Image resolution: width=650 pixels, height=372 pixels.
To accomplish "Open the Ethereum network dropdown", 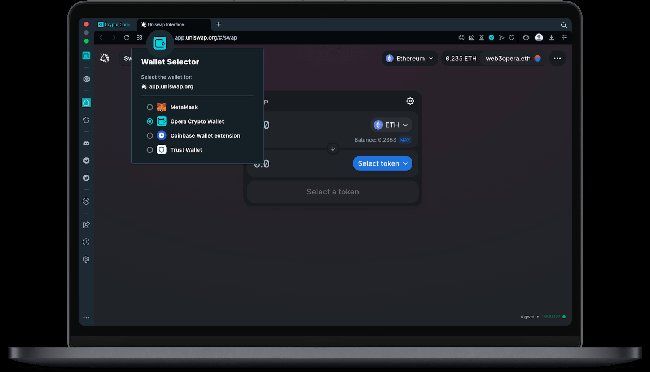I will point(409,58).
